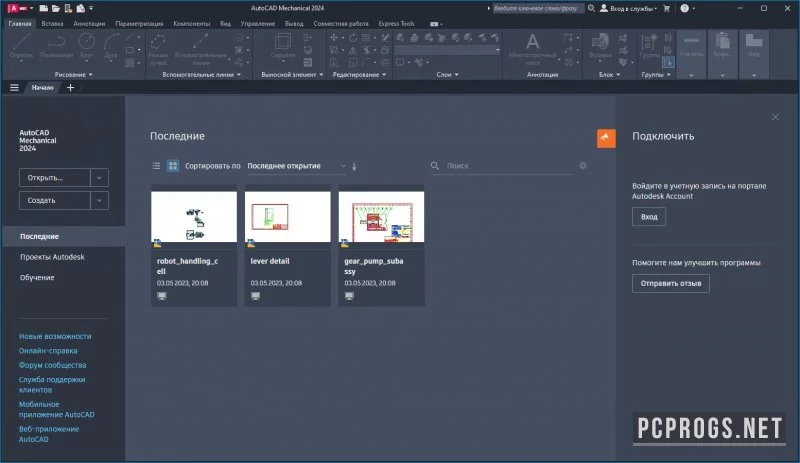Click the Rotate tool in Редактирование panel
Image resolution: width=800 pixels, height=463 pixels.
[x=353, y=38]
